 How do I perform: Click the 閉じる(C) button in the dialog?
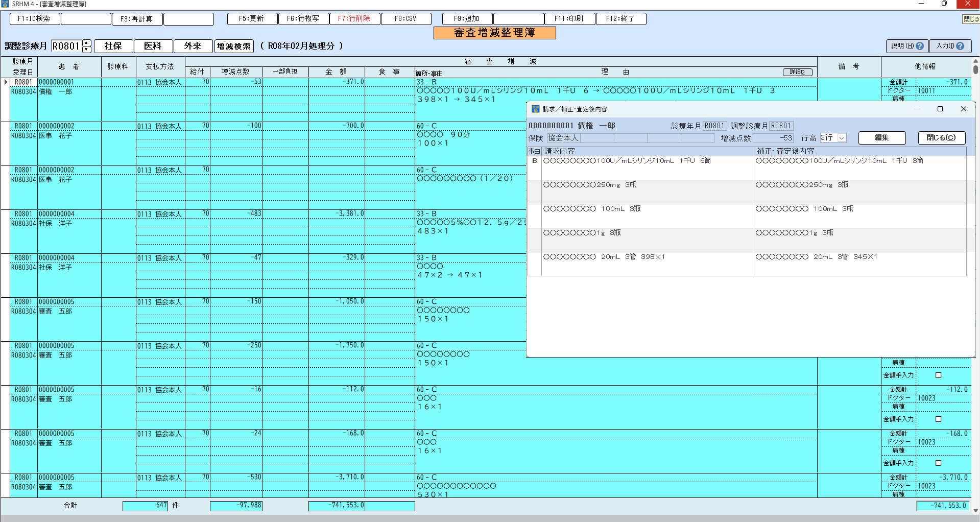(941, 138)
